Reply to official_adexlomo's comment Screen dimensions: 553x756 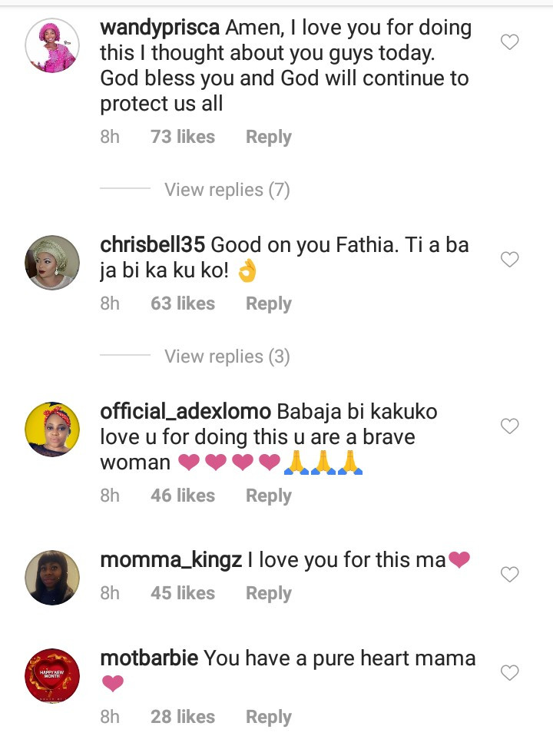pyautogui.click(x=268, y=496)
